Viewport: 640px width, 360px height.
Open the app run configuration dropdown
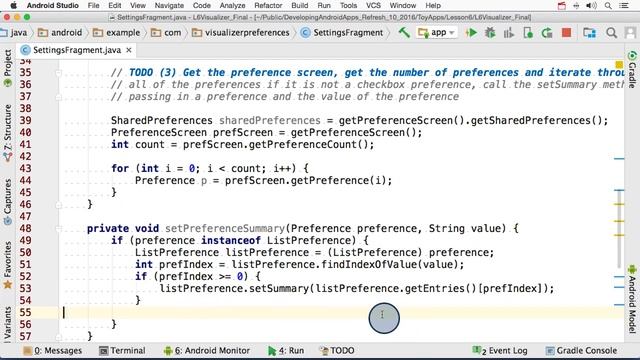click(436, 33)
